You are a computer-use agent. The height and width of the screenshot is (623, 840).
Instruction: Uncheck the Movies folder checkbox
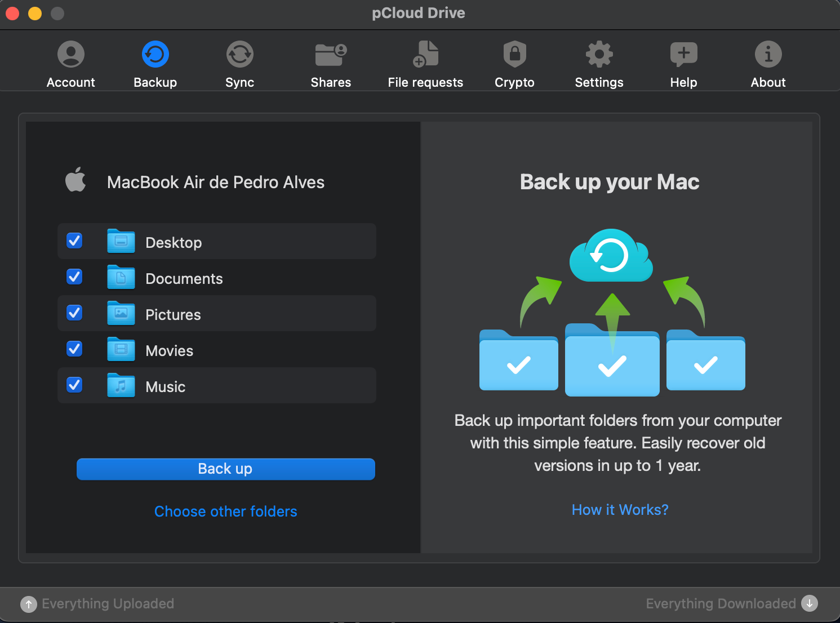[x=74, y=349]
